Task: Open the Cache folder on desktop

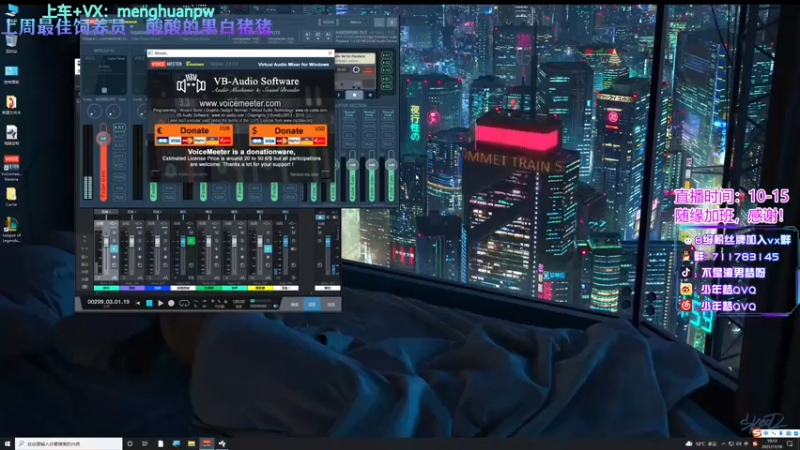Action: (11, 194)
